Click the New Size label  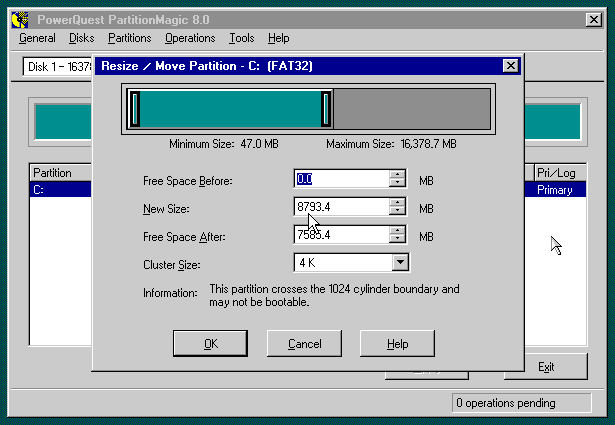(x=166, y=209)
